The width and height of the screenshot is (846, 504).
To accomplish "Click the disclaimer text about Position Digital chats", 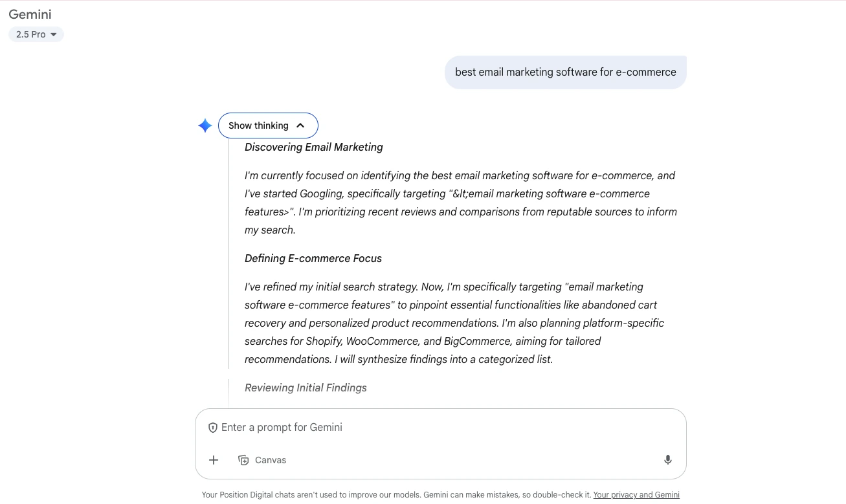I will point(396,495).
